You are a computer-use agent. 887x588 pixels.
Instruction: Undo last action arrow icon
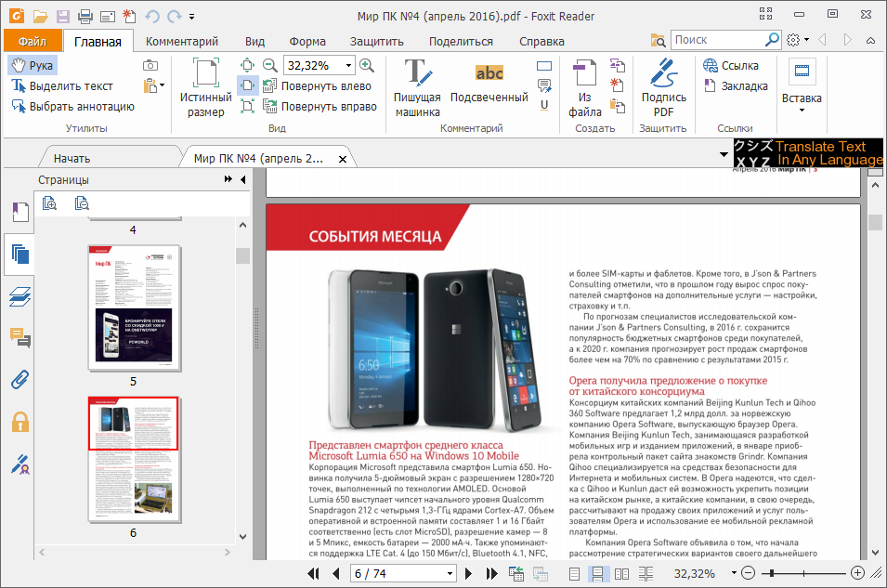tap(152, 16)
